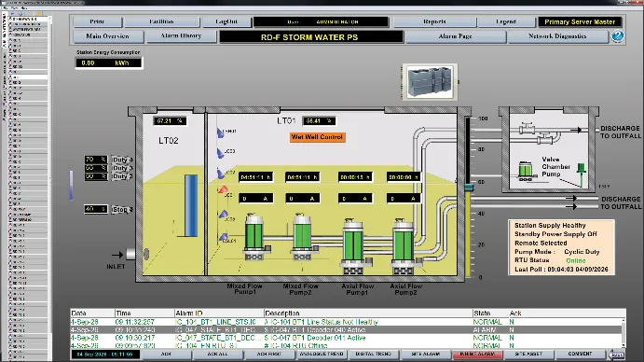Click the Wet Well Control orange button
The width and height of the screenshot is (644, 362).
pos(317,137)
